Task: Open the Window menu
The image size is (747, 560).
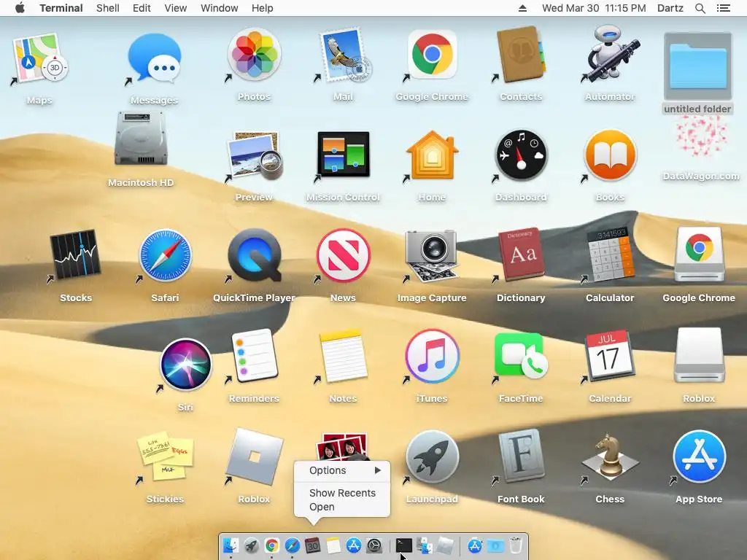Action: click(x=219, y=8)
